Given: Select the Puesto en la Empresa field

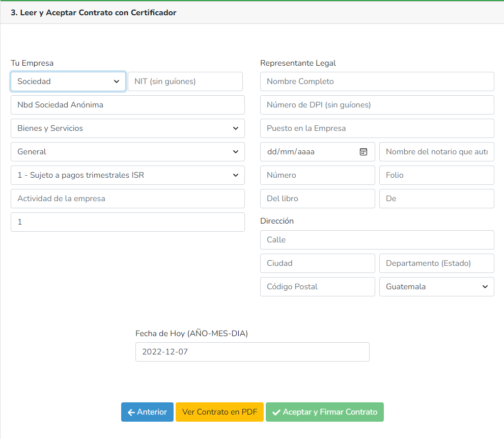Looking at the screenshot, I should (x=377, y=128).
